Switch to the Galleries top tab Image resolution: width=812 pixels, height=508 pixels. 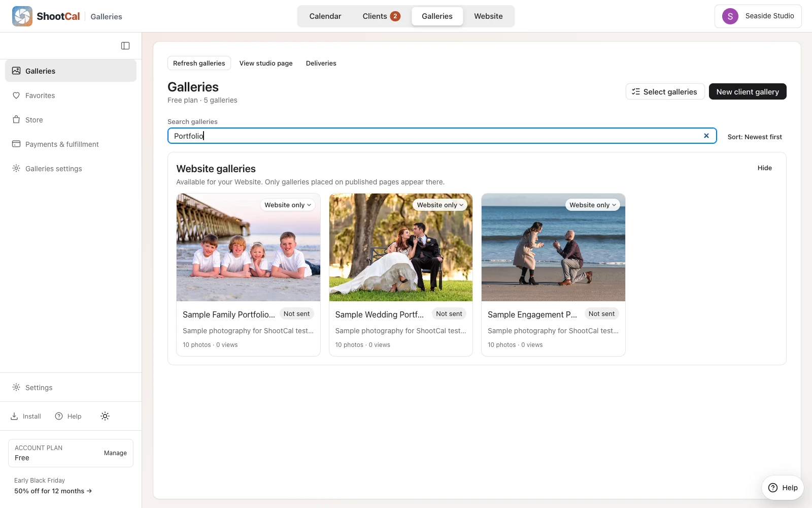tap(437, 16)
